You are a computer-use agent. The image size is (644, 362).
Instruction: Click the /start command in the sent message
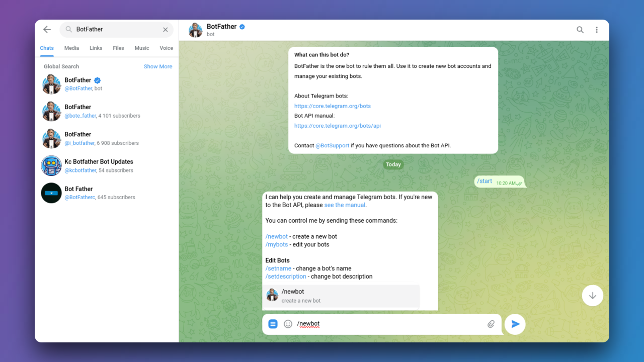click(x=485, y=181)
